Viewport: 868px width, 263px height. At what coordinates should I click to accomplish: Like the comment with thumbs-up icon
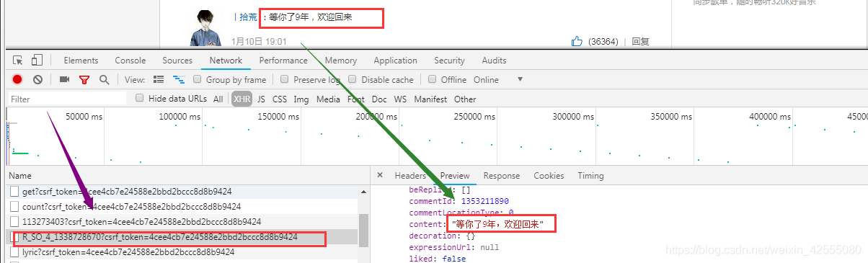click(577, 41)
